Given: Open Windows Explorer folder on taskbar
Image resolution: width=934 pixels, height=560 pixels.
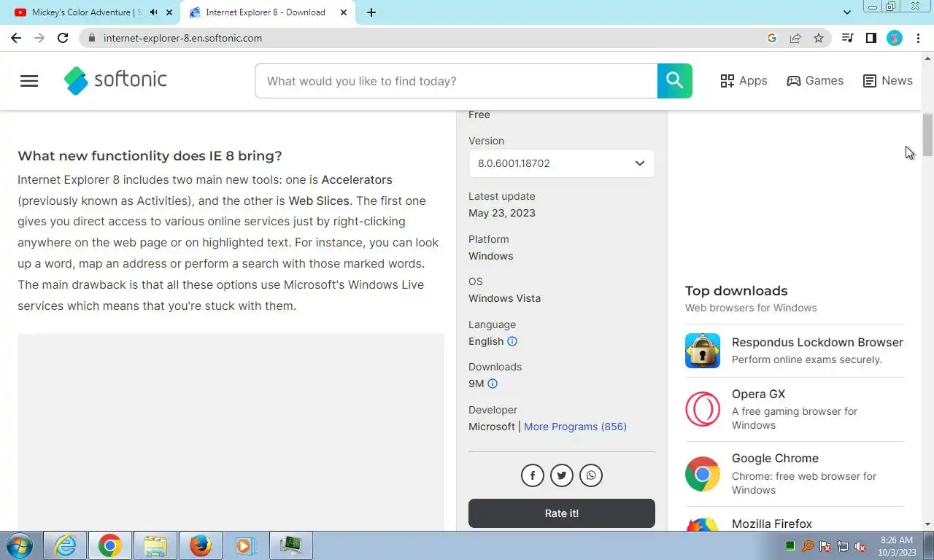Looking at the screenshot, I should 155,545.
